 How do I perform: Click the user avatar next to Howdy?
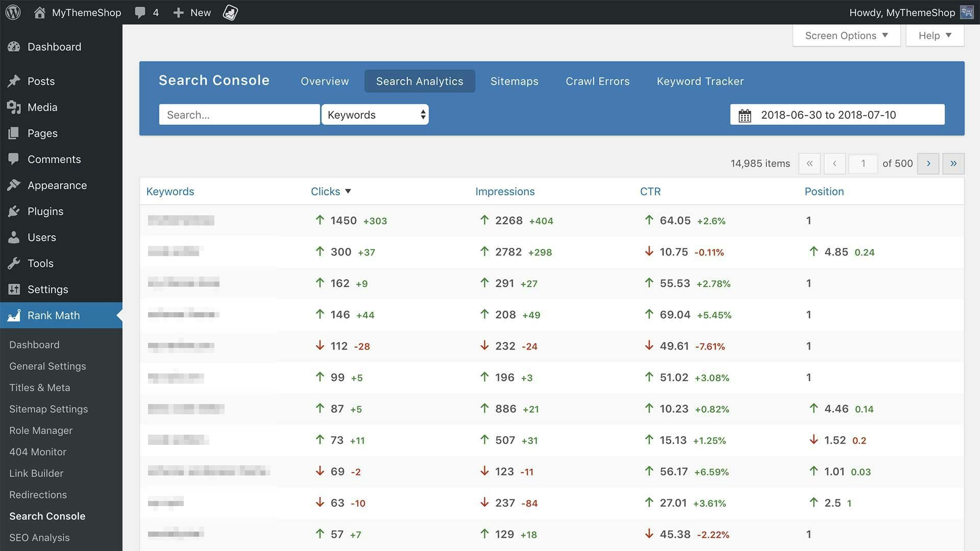point(967,12)
